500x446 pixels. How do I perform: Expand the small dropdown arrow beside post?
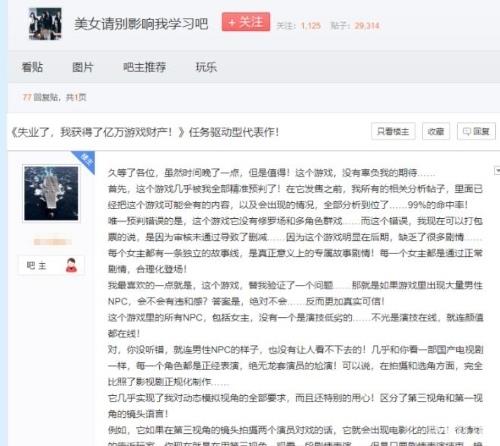pos(497,171)
